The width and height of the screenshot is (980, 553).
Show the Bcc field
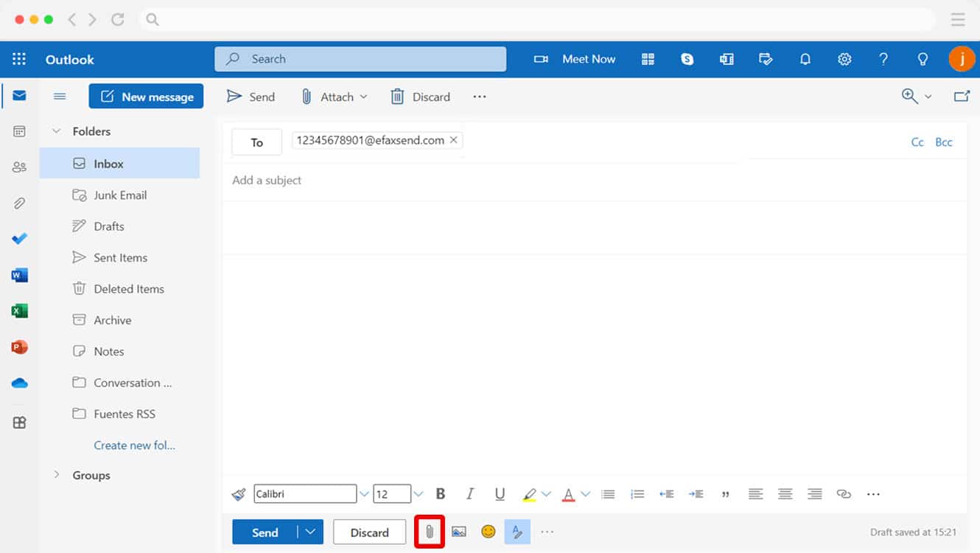(x=944, y=141)
